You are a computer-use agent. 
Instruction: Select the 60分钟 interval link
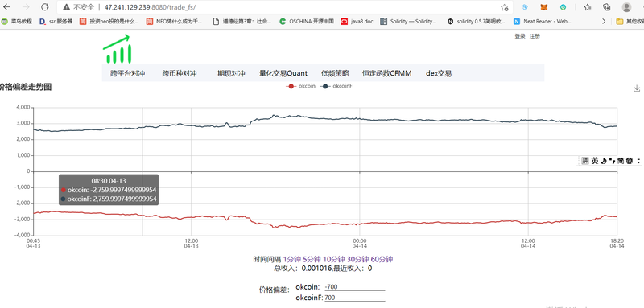[382, 259]
